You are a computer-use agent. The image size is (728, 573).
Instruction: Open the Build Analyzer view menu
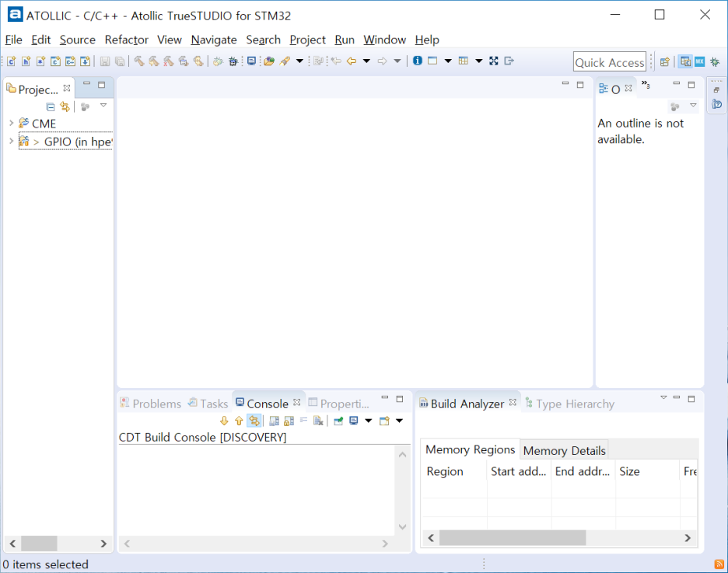tap(663, 397)
